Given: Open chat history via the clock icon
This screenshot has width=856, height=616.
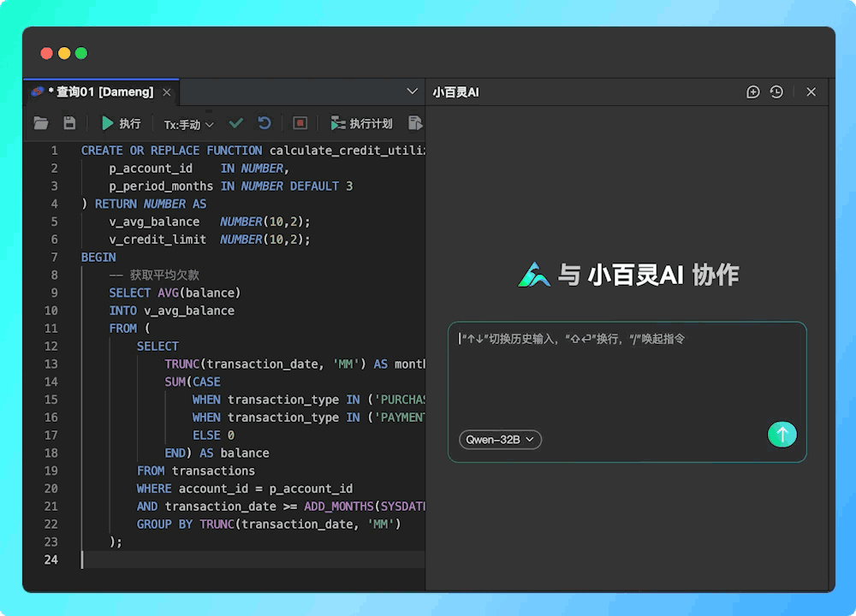Looking at the screenshot, I should 778,92.
